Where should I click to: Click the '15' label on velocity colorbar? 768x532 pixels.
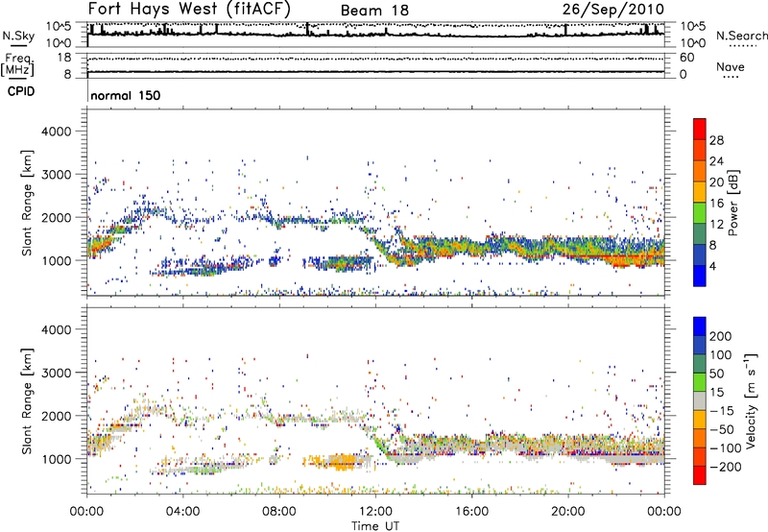716,393
